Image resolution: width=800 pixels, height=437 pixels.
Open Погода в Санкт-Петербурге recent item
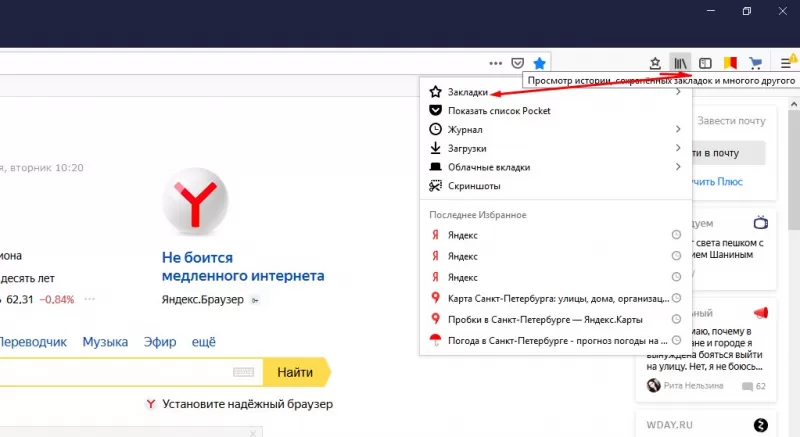pyautogui.click(x=556, y=341)
